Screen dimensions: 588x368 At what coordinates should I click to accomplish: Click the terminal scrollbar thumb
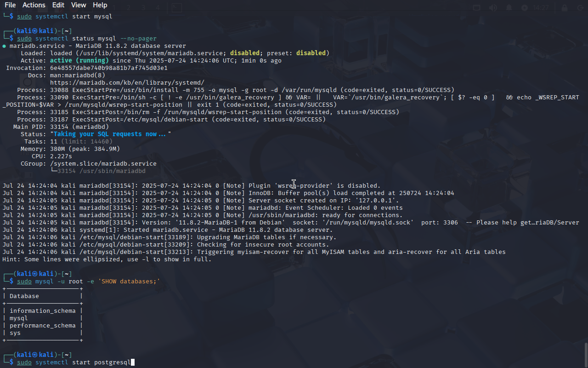click(x=586, y=355)
